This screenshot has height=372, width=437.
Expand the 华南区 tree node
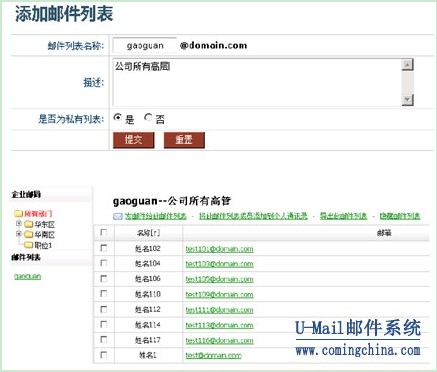click(x=19, y=234)
